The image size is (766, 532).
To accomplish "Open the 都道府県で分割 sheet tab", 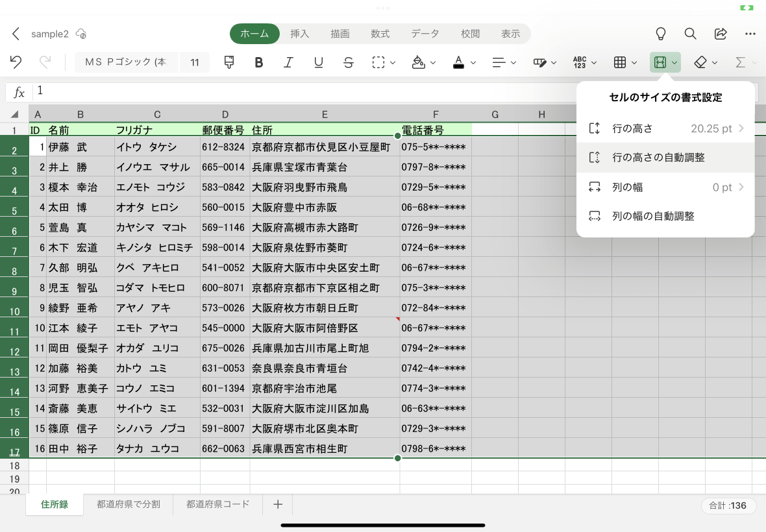I will click(x=128, y=504).
